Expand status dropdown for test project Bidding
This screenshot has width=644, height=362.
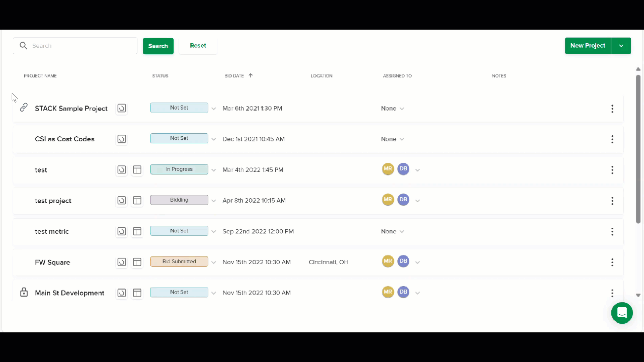[x=213, y=201]
